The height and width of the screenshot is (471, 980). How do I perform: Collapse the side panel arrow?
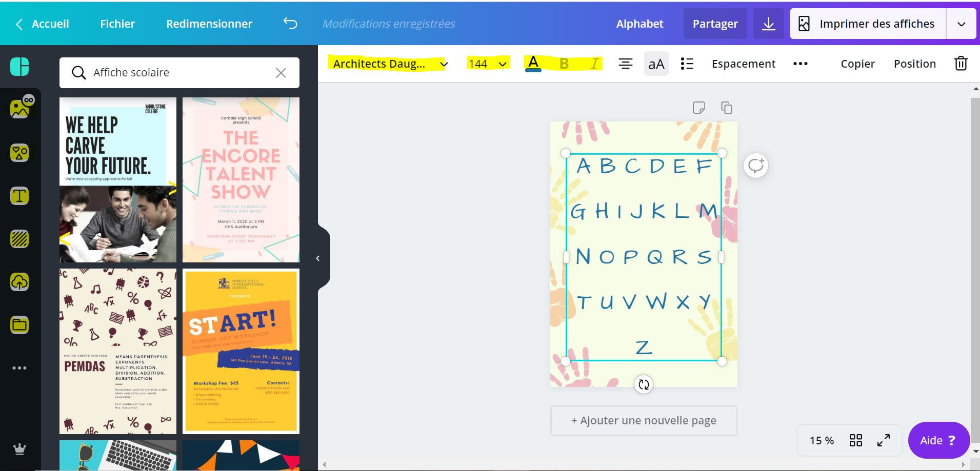click(x=318, y=258)
